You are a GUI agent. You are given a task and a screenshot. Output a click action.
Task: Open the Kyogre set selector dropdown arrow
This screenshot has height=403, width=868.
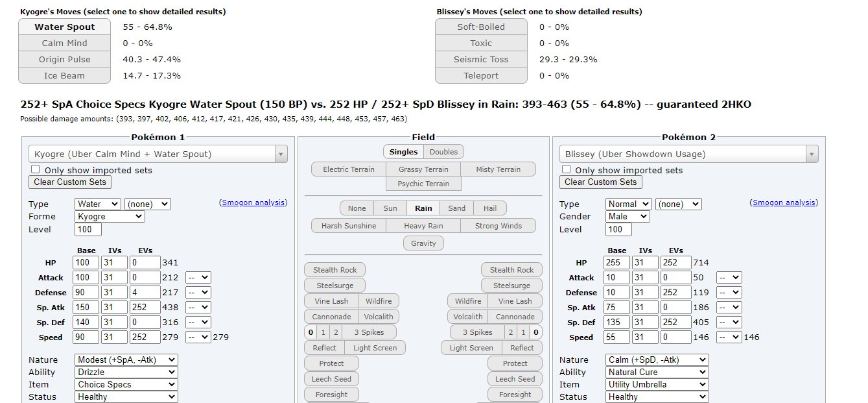281,154
